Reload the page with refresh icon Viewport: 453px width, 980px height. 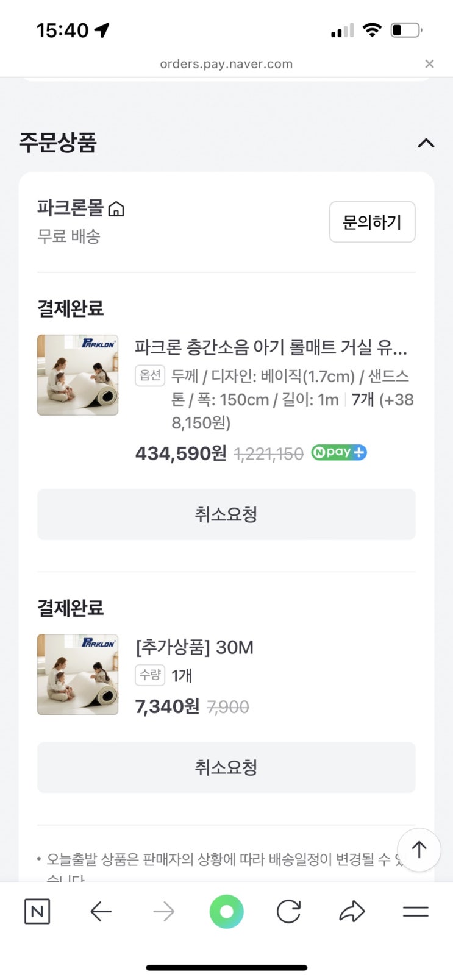[288, 911]
